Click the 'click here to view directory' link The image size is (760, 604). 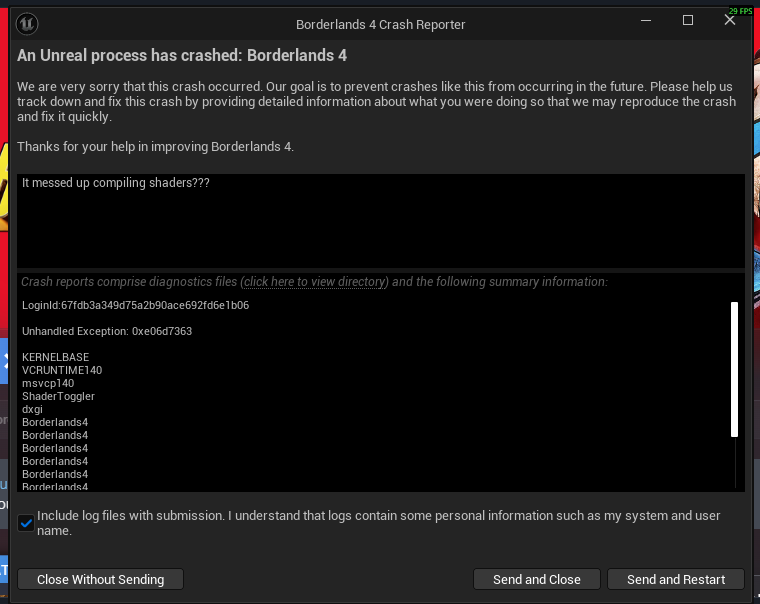(315, 282)
